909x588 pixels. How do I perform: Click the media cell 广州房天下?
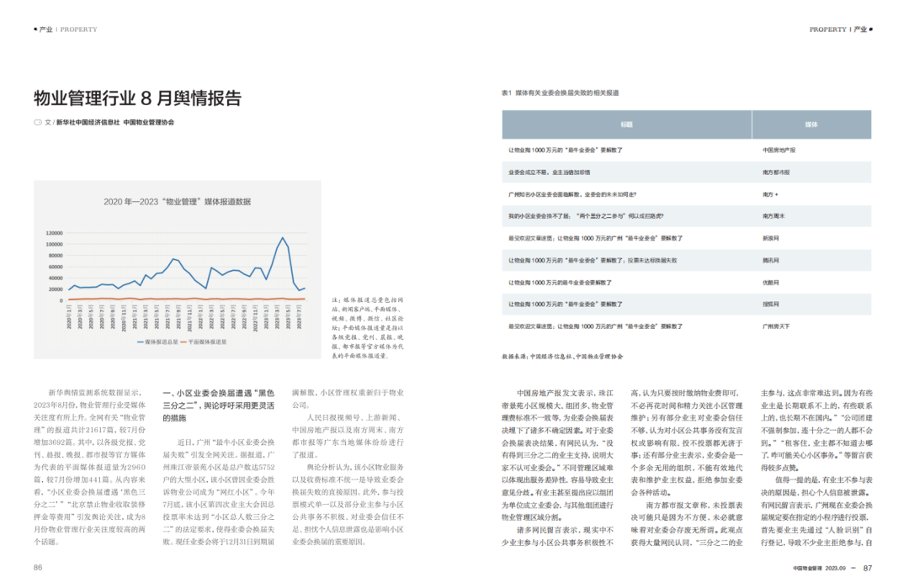point(776,326)
